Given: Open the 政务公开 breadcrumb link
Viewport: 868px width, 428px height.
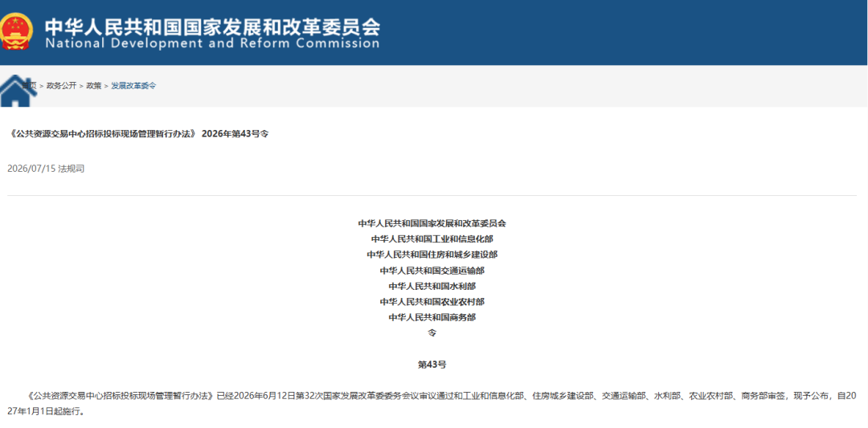Looking at the screenshot, I should click(61, 86).
